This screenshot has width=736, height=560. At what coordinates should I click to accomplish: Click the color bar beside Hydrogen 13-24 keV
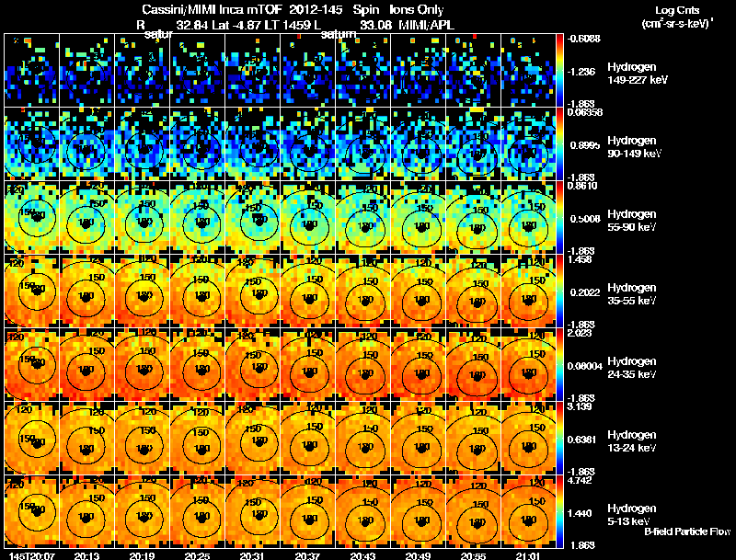559,439
